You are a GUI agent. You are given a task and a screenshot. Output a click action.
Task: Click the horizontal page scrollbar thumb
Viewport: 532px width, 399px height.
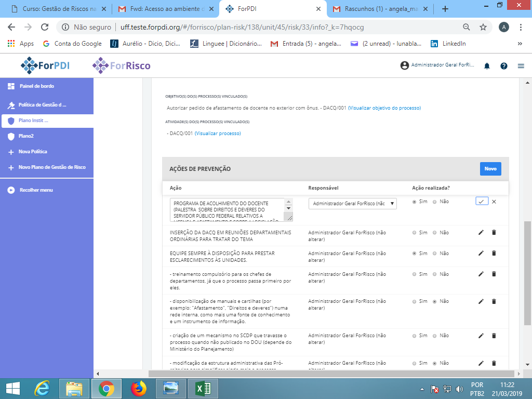(330, 374)
